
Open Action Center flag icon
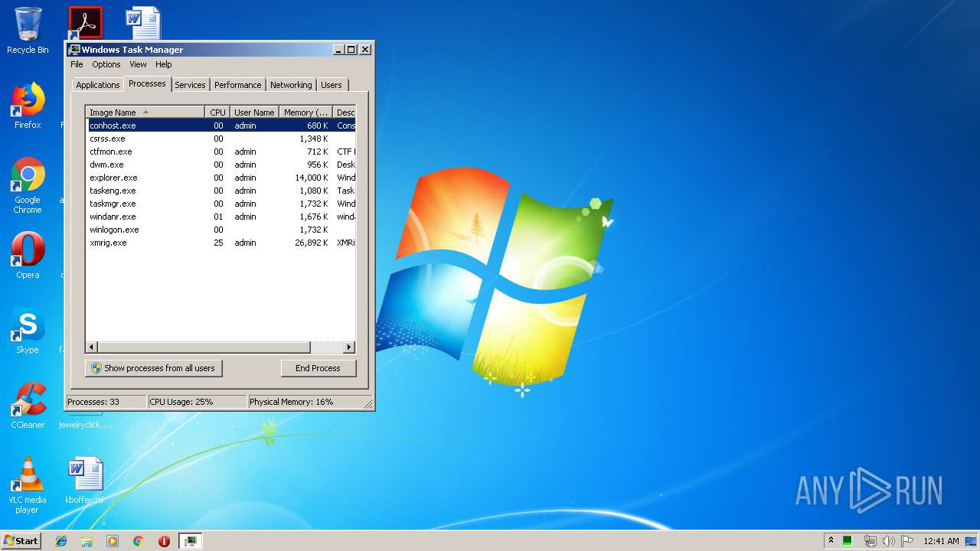point(907,541)
